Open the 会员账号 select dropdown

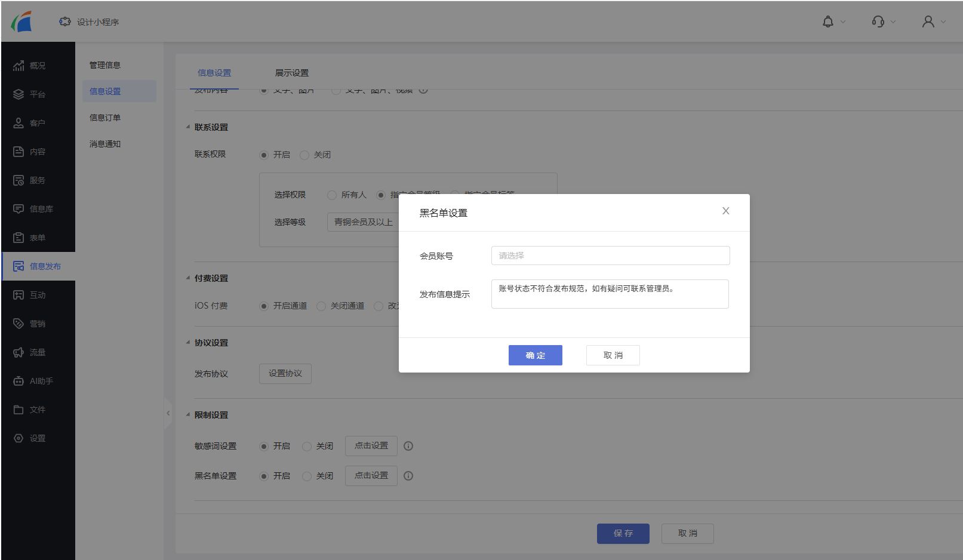pos(610,256)
